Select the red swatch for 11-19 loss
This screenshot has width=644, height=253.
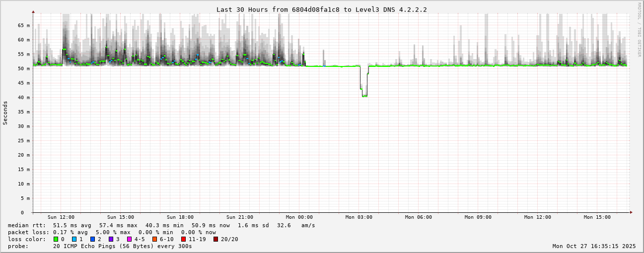183,239
